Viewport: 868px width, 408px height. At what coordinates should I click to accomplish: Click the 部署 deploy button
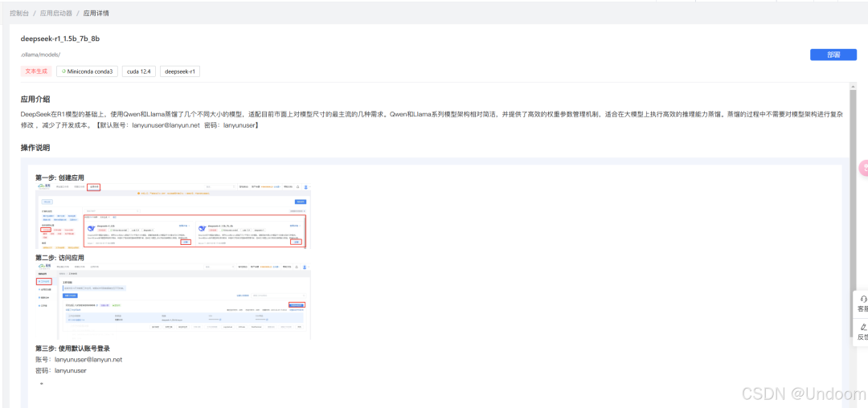(x=833, y=55)
